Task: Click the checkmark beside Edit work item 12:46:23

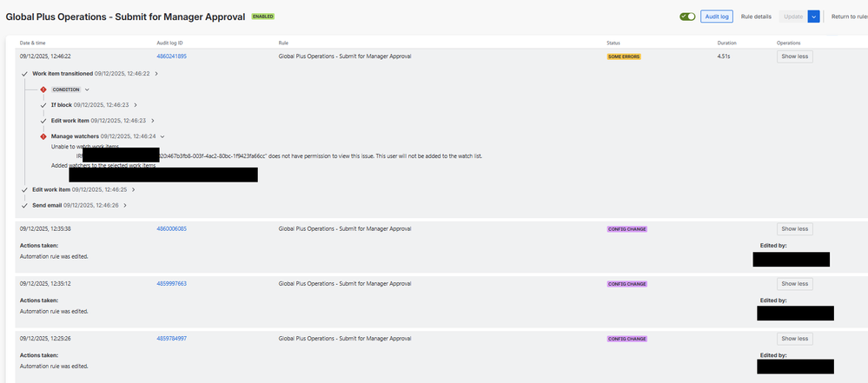Action: pyautogui.click(x=43, y=120)
